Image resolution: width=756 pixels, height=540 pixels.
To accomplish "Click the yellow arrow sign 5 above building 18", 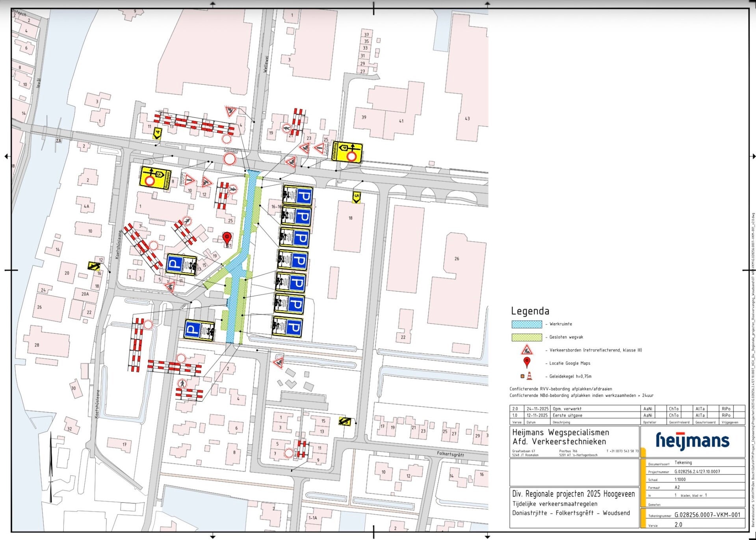I will [356, 197].
